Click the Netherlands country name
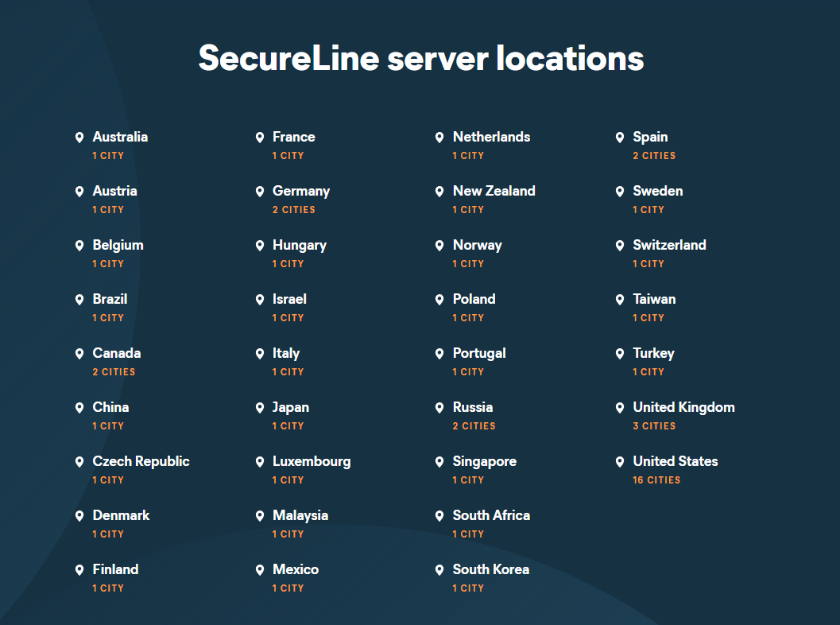 491,137
